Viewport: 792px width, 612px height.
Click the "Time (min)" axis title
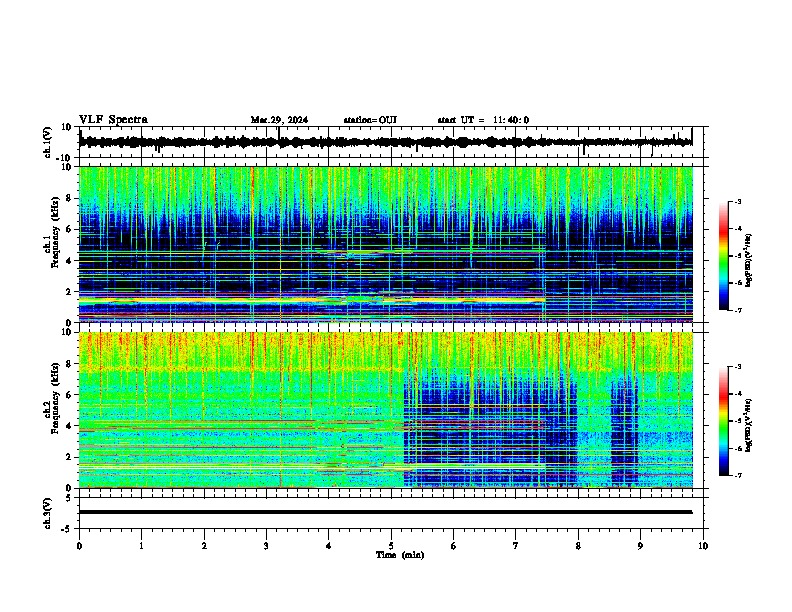[x=400, y=555]
